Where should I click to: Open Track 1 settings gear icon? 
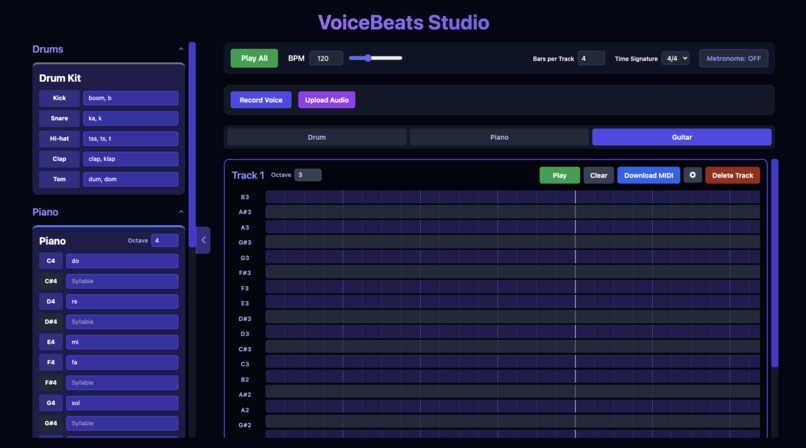pyautogui.click(x=692, y=175)
